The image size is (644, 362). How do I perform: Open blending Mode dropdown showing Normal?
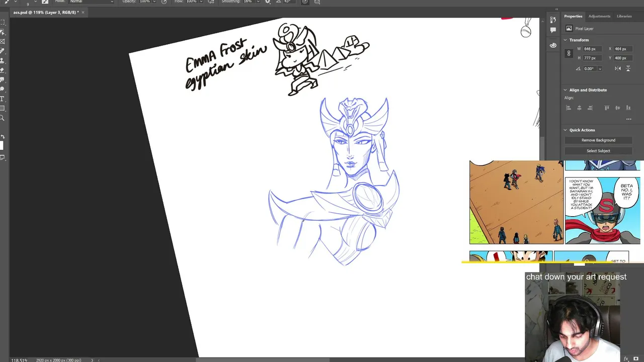92,2
